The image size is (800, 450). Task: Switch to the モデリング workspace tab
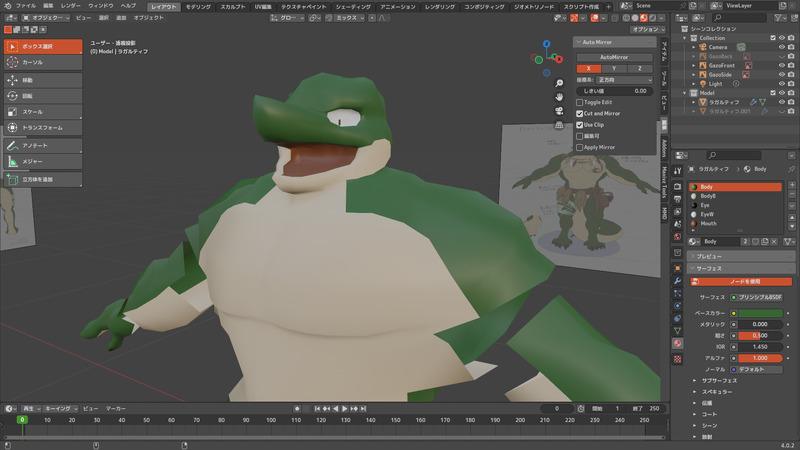198,6
